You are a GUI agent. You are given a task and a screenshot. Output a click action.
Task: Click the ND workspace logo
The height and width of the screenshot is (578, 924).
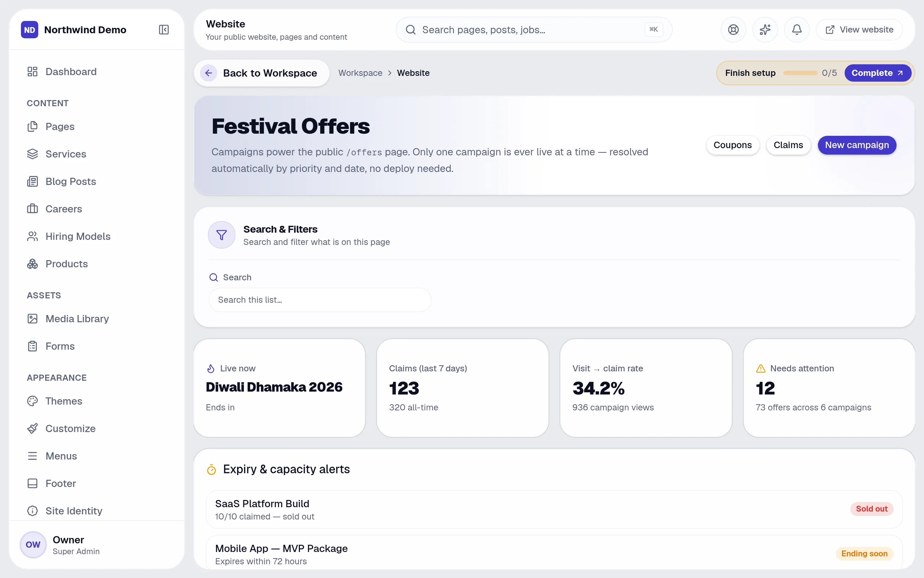click(29, 30)
